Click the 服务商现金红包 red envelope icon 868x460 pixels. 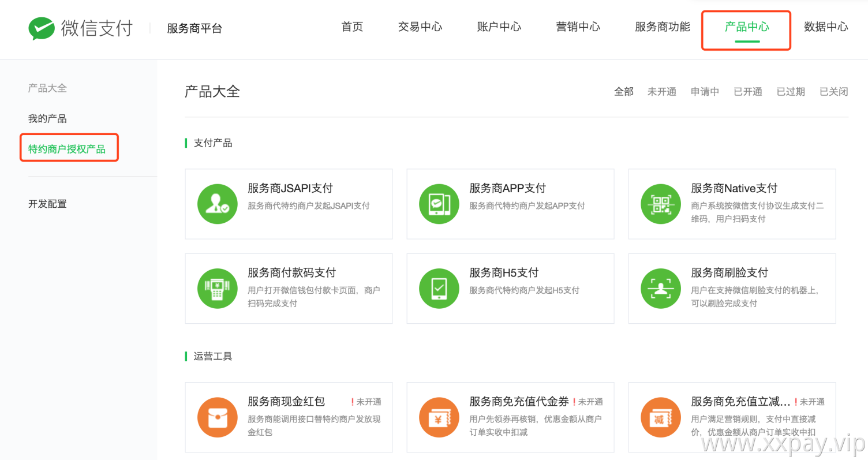click(218, 417)
